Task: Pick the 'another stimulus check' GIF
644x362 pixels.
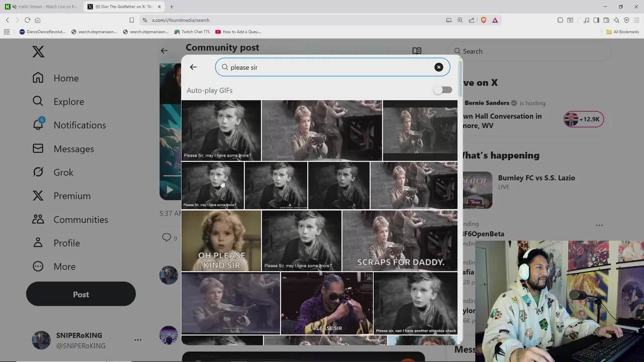Action: pos(416,303)
